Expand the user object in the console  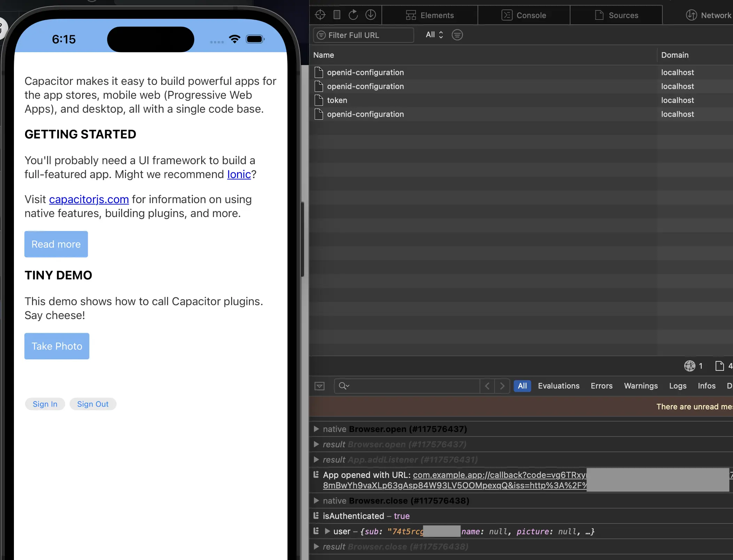click(327, 531)
